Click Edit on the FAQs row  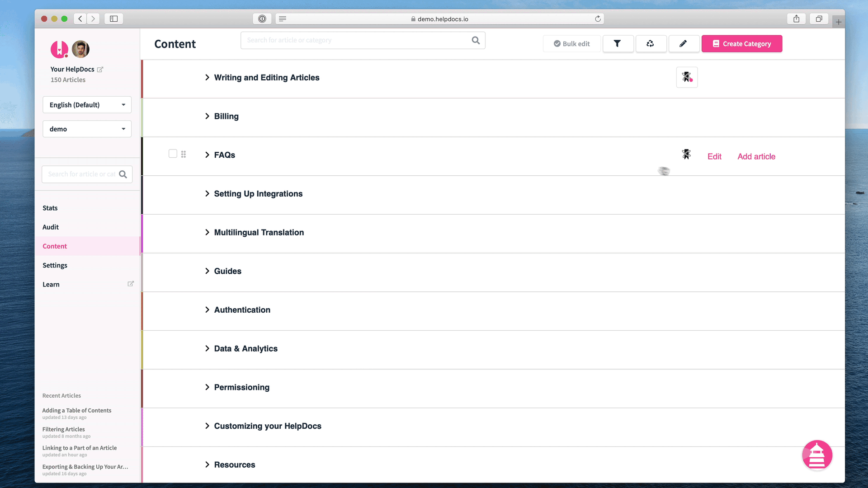pyautogui.click(x=714, y=156)
